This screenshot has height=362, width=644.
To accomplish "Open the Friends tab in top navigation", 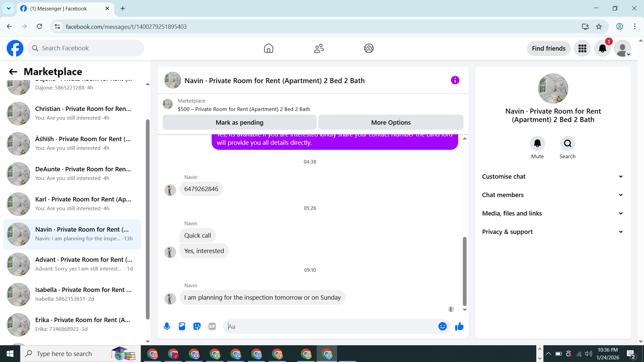I will (x=319, y=49).
